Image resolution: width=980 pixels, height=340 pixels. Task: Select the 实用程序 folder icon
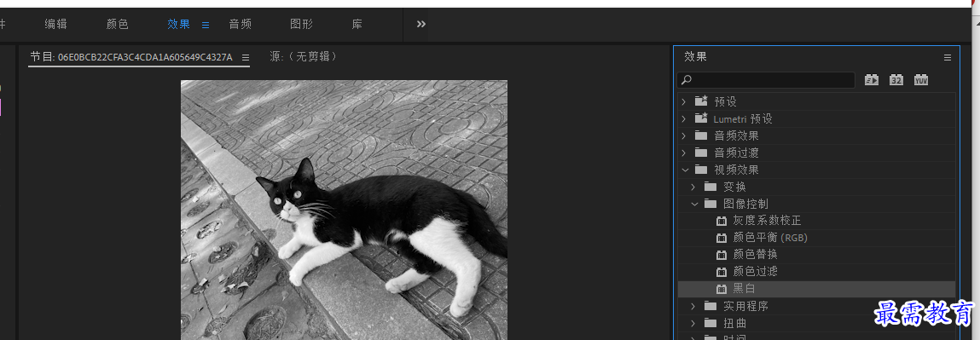tap(710, 306)
